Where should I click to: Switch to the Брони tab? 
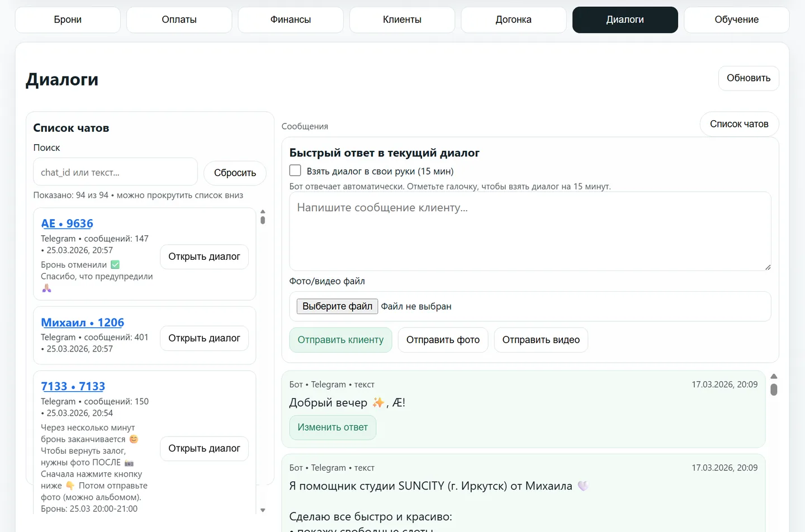tap(68, 20)
